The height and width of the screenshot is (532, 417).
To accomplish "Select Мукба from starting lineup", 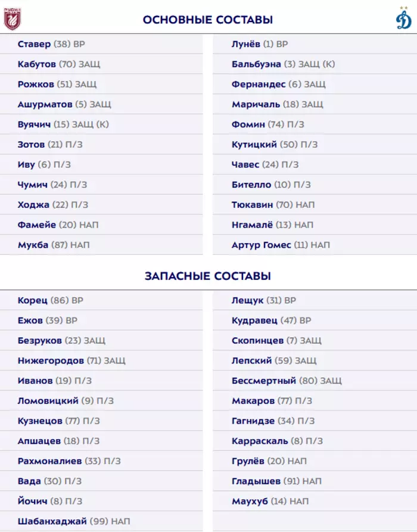I will point(33,245).
